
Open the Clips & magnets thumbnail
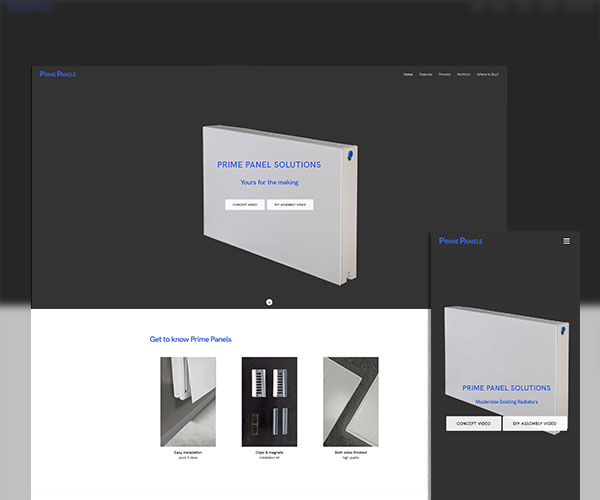pyautogui.click(x=269, y=402)
